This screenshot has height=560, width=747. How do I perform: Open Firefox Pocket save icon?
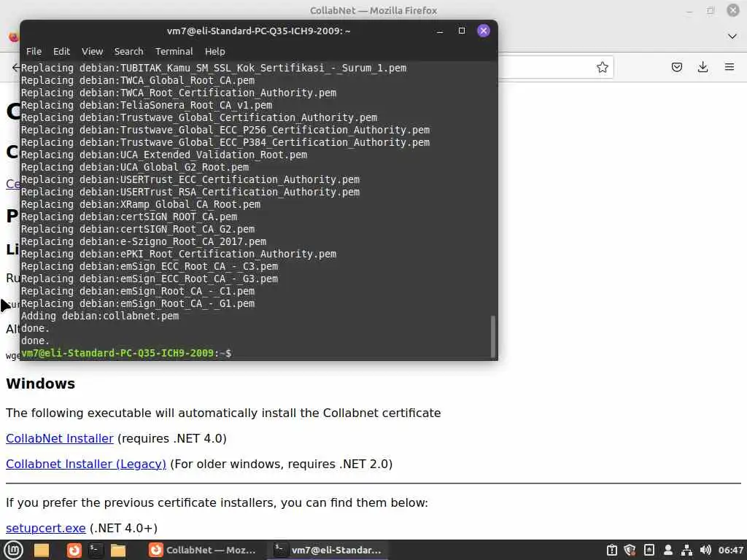[x=676, y=67]
